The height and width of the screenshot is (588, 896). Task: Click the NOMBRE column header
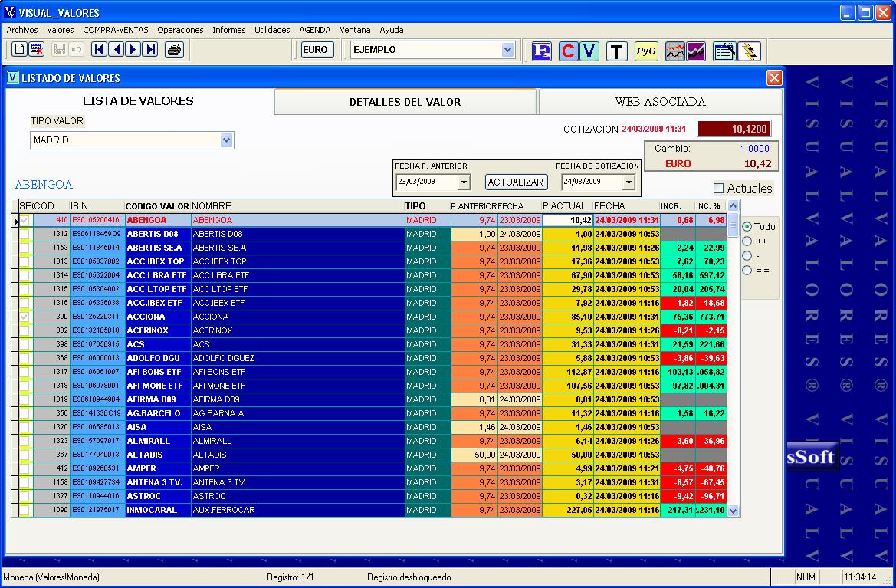coord(297,206)
